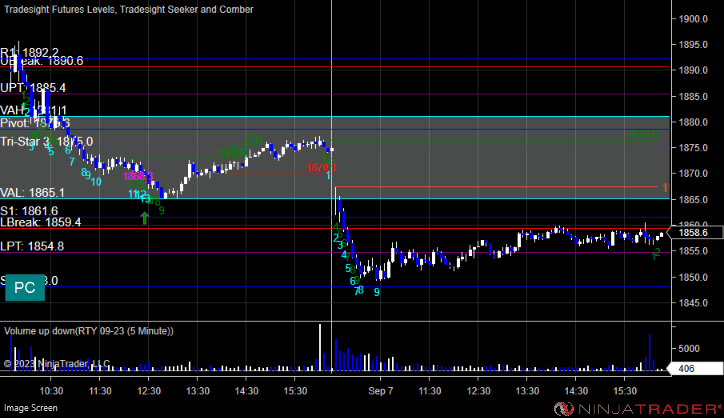Click the 1850.0 price axis label
The width and height of the screenshot is (724, 418).
pyautogui.click(x=693, y=277)
